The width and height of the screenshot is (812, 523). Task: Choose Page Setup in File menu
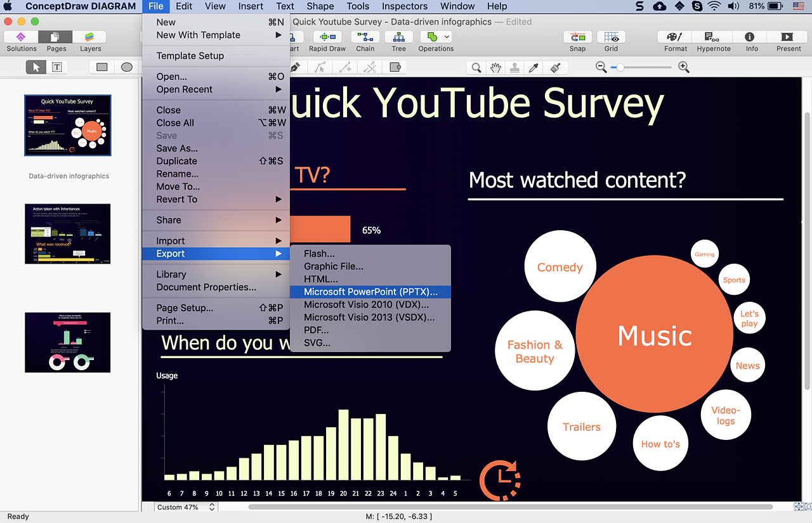coord(216,308)
